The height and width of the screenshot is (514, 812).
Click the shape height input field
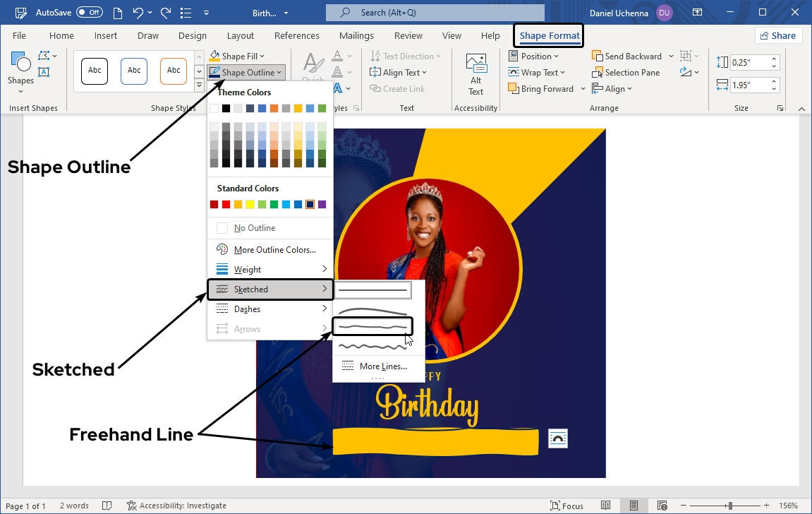tap(749, 62)
